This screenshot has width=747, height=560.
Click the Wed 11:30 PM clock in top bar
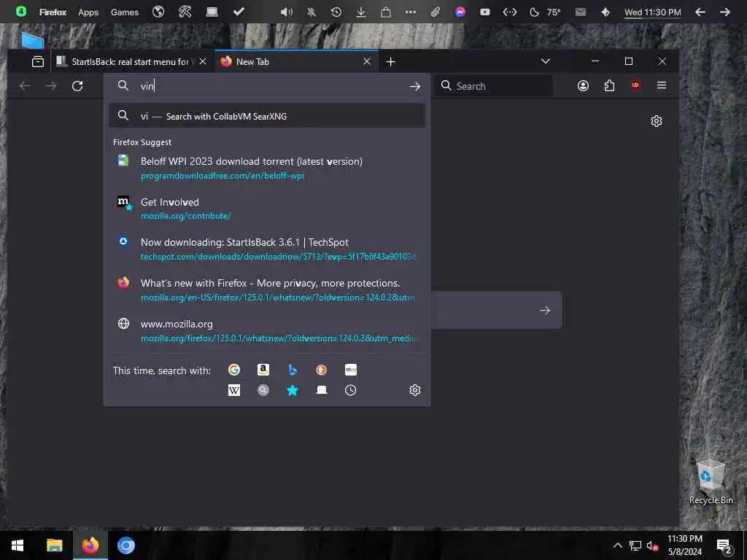point(653,12)
